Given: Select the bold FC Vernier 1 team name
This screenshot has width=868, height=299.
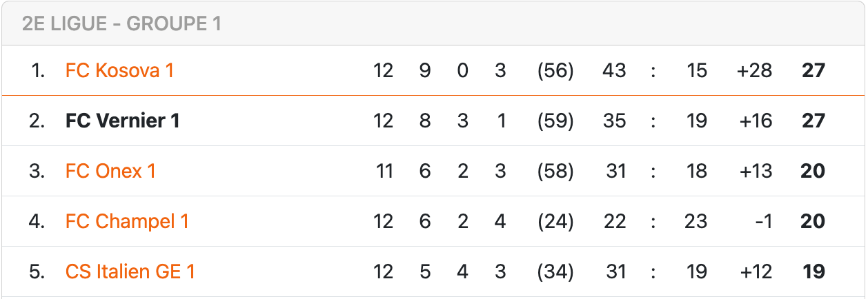Looking at the screenshot, I should coord(123,121).
